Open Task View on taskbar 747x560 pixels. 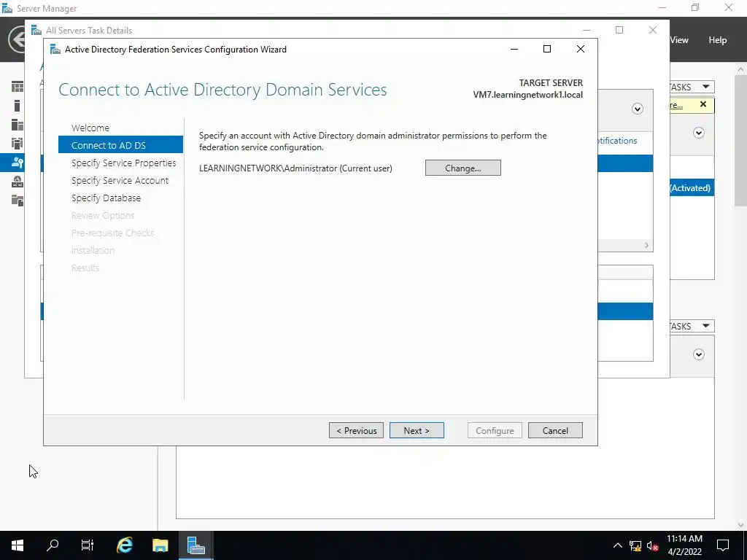[88, 545]
